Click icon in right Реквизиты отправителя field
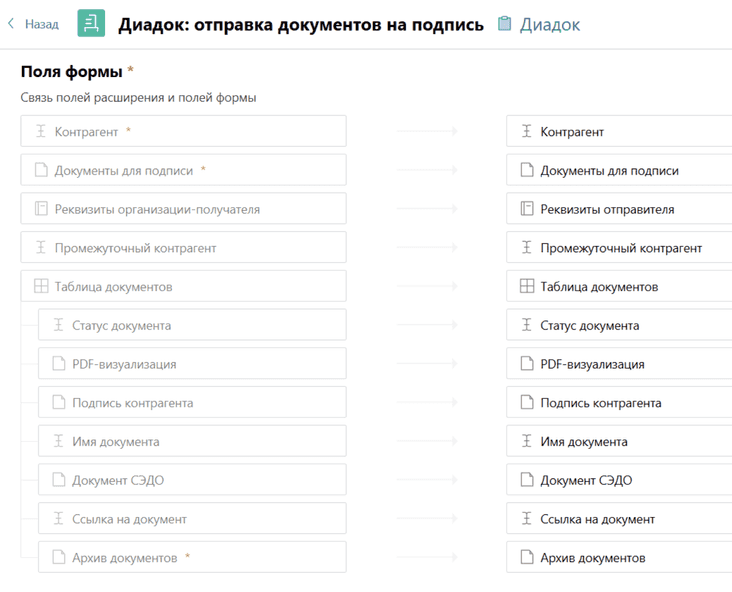 click(527, 209)
